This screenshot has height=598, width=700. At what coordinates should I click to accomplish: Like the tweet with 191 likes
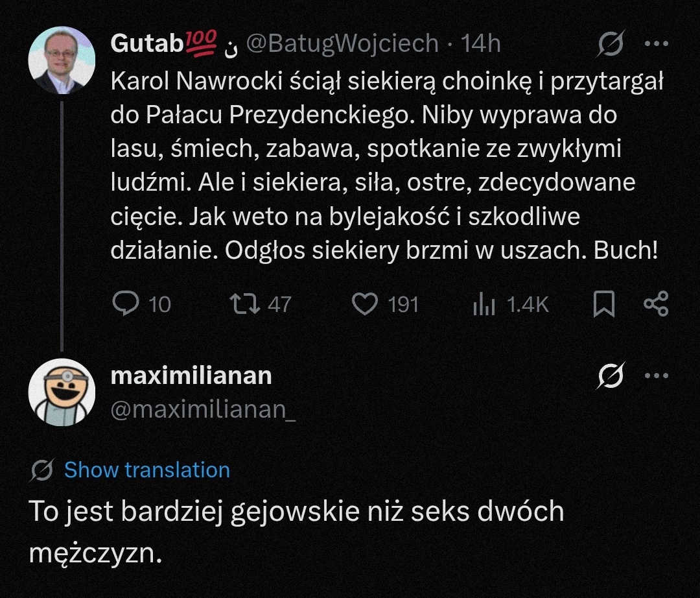tap(365, 304)
